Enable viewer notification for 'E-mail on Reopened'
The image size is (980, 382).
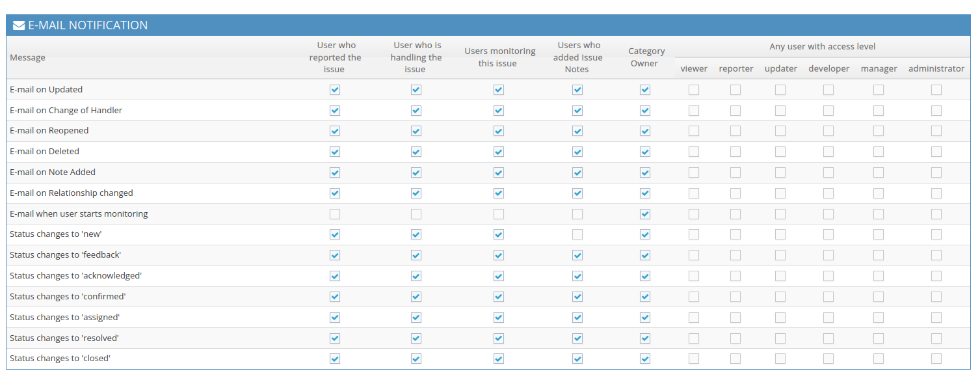(x=693, y=131)
